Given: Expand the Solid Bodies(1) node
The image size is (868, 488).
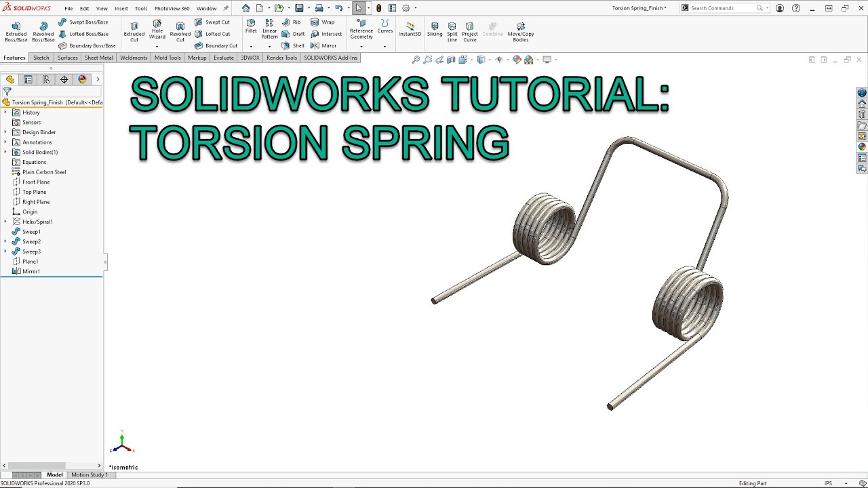Looking at the screenshot, I should click(x=5, y=152).
